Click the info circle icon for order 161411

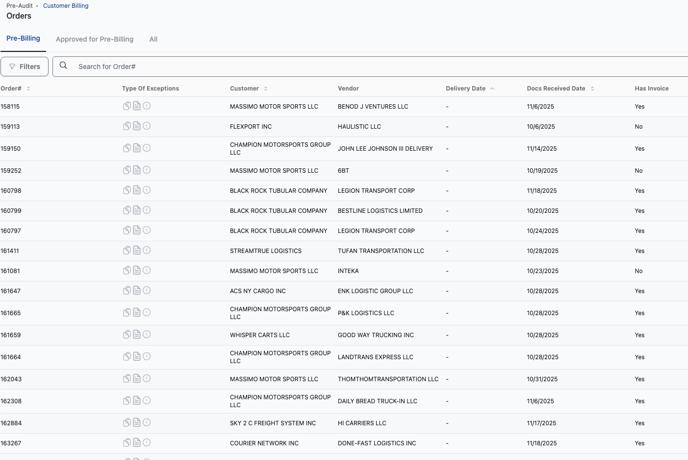146,250
